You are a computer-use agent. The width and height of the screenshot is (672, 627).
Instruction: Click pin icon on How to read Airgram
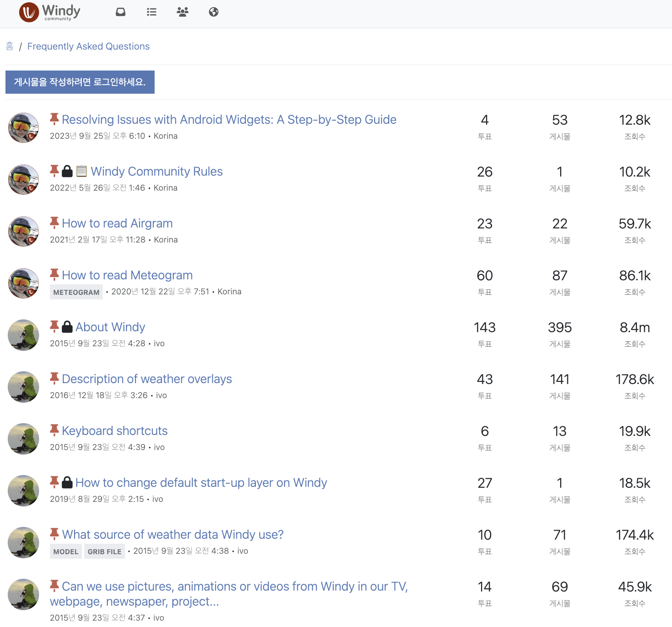coord(55,223)
